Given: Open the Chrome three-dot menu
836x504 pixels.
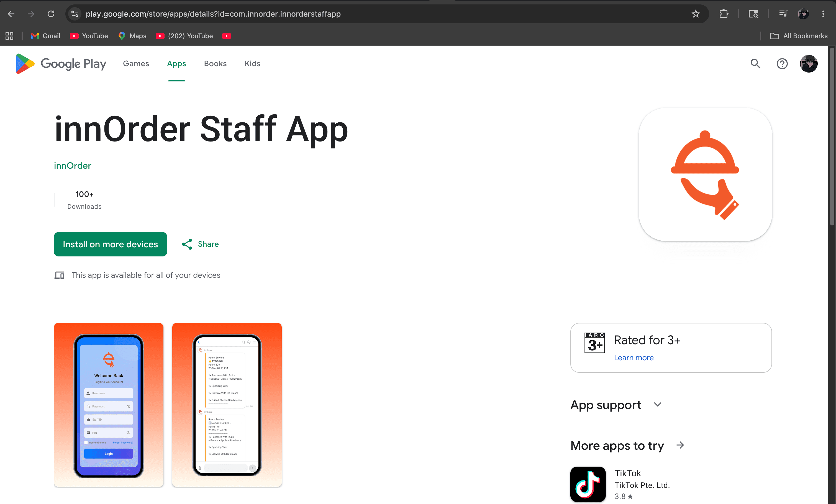Looking at the screenshot, I should pos(823,14).
